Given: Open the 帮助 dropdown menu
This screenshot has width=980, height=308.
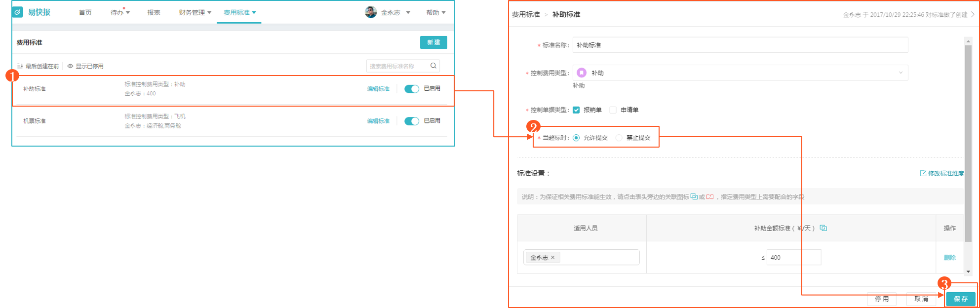Looking at the screenshot, I should point(436,12).
